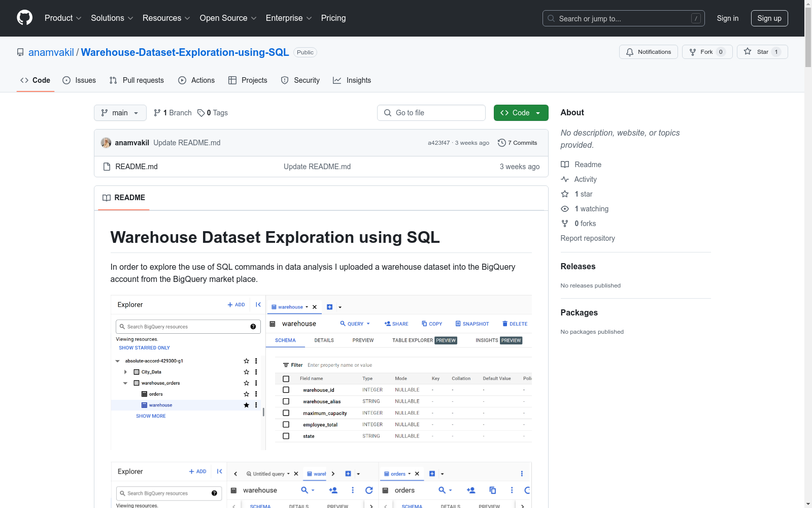View the 7 Commits history
The image size is (812, 508).
pyautogui.click(x=518, y=143)
